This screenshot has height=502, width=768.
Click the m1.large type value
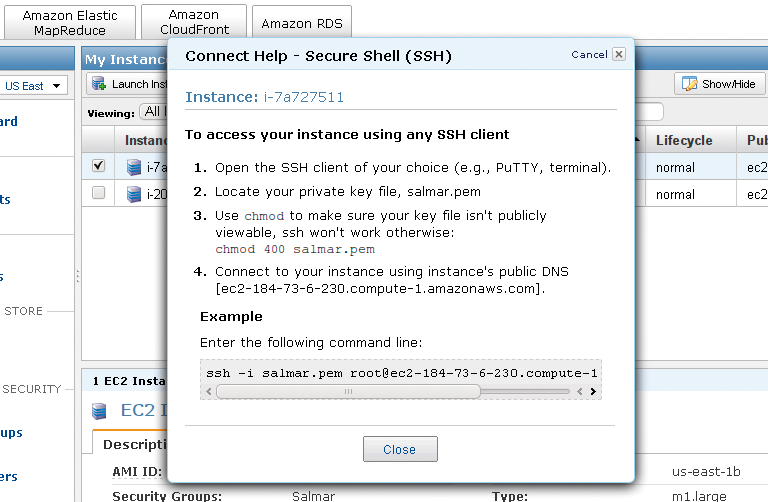699,496
